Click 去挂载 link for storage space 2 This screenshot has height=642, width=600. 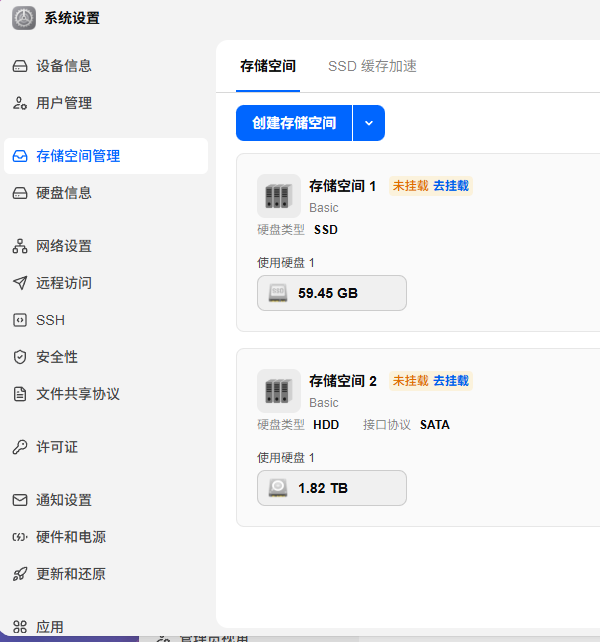[451, 381]
